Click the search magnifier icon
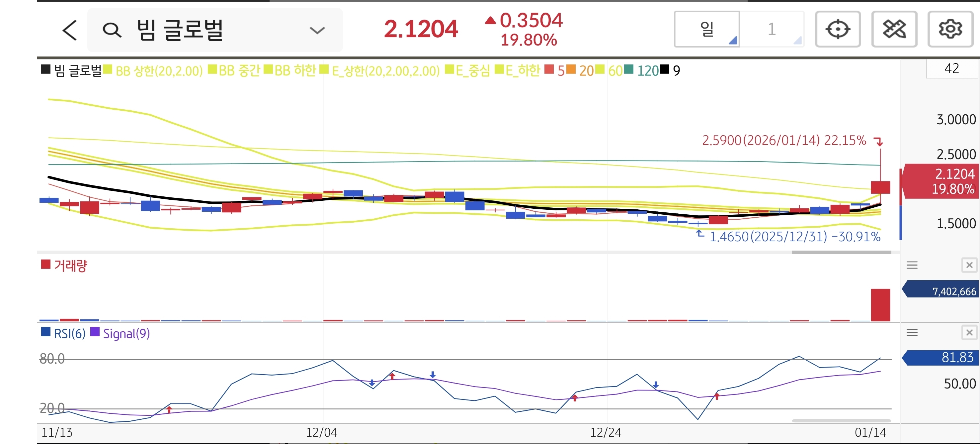This screenshot has height=444, width=980. click(112, 30)
